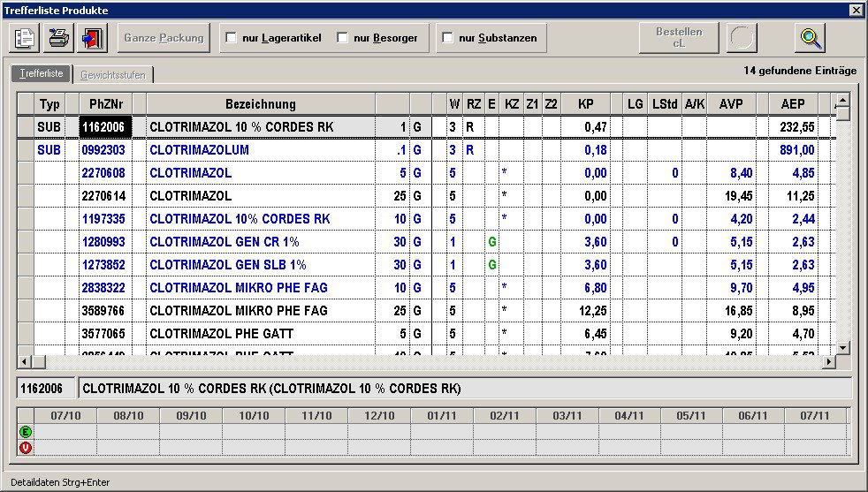868x492 pixels.
Task: Click the Bezeichnung column header
Action: 260,104
